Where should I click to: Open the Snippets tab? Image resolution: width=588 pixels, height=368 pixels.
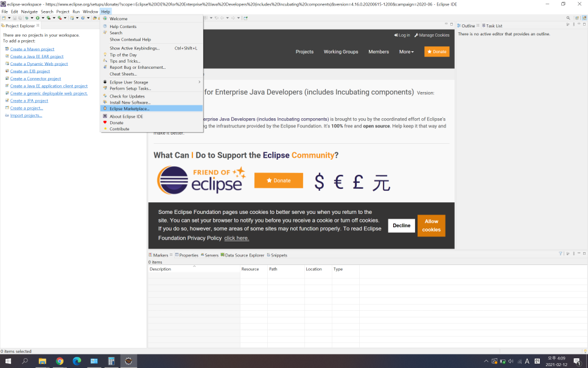(277, 255)
